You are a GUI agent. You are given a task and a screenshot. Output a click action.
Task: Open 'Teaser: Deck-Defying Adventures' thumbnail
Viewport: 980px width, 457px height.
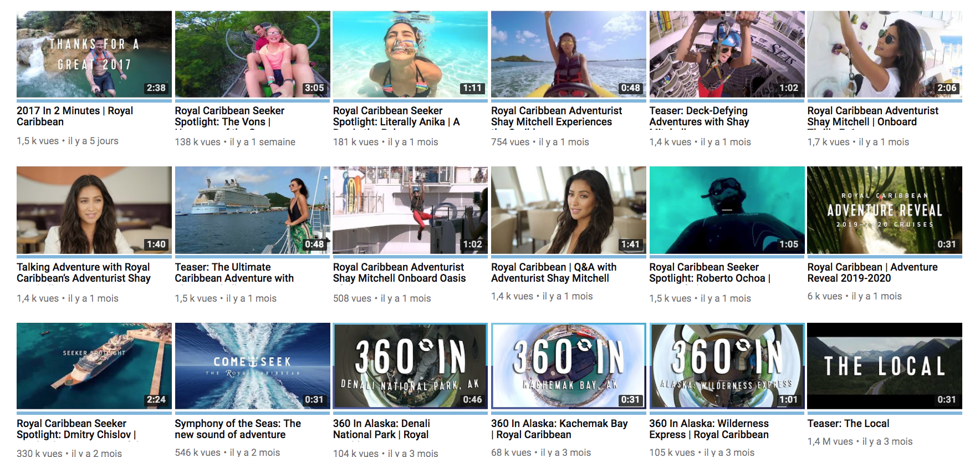pyautogui.click(x=727, y=54)
